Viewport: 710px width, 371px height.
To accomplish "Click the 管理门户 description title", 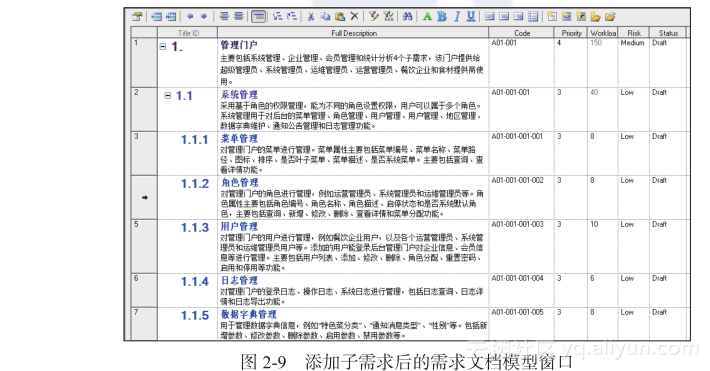I will tap(239, 45).
